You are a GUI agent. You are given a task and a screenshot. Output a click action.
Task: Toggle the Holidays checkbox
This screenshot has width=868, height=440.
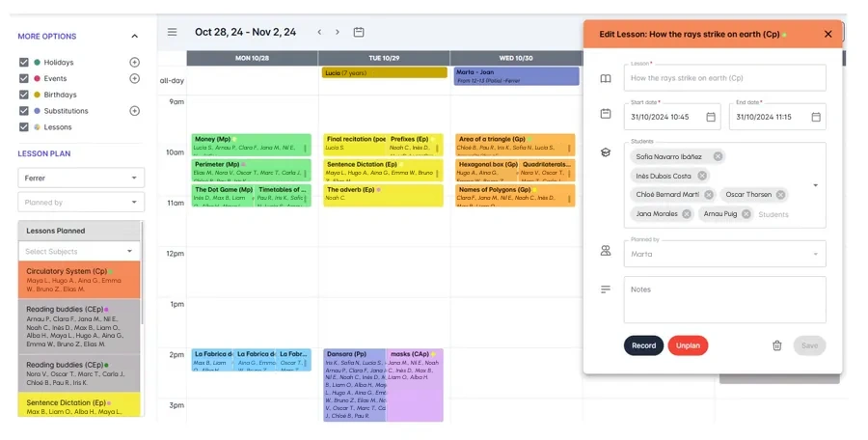[24, 62]
